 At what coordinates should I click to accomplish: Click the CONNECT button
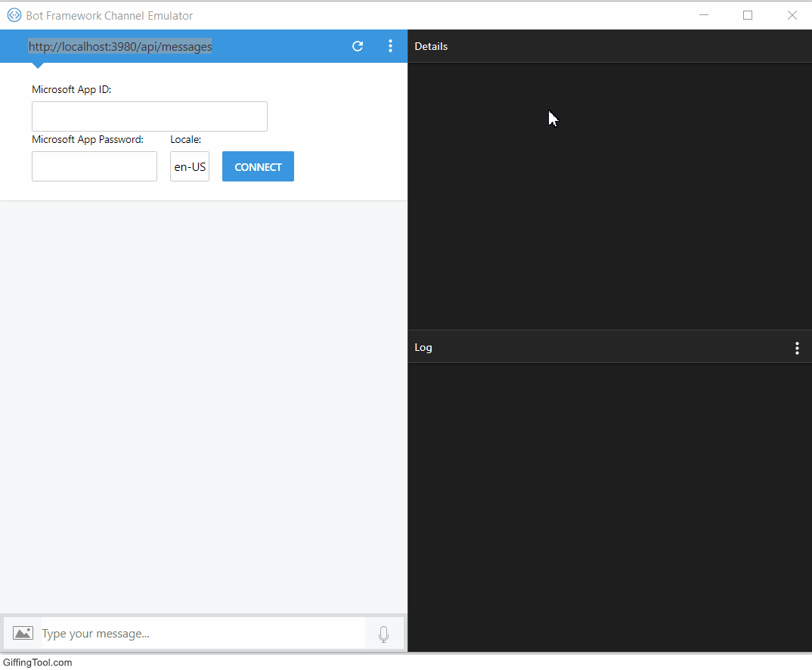click(x=258, y=166)
